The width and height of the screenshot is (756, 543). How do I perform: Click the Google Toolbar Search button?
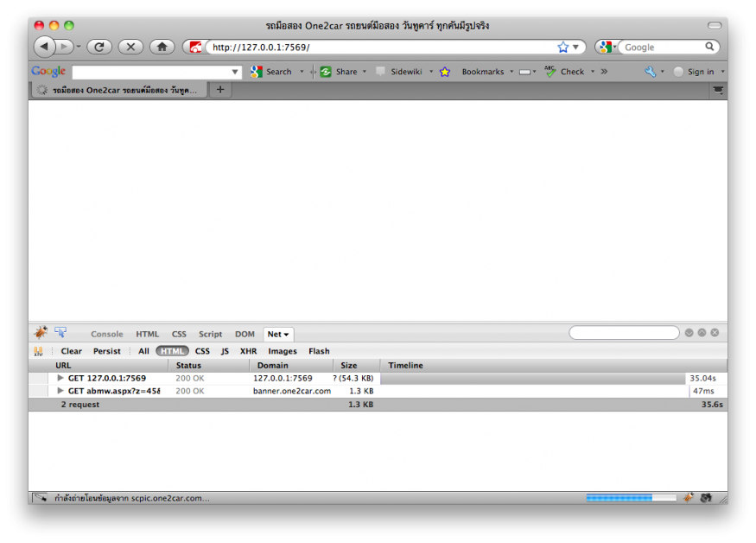click(271, 72)
